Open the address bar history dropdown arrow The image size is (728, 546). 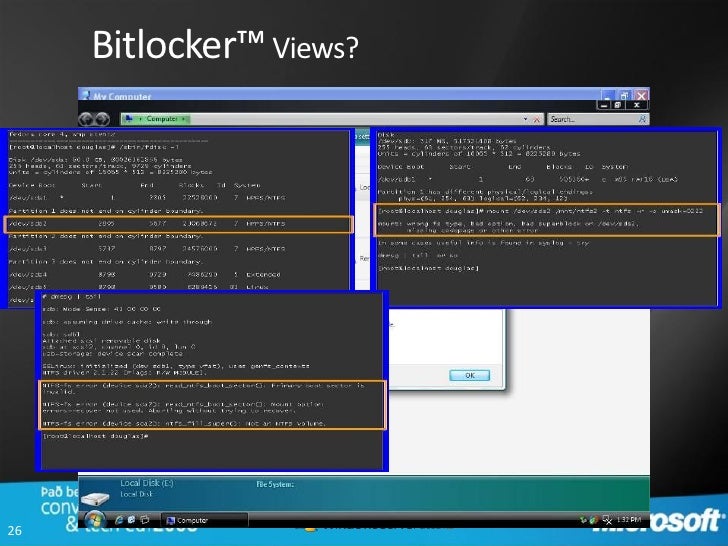point(525,119)
